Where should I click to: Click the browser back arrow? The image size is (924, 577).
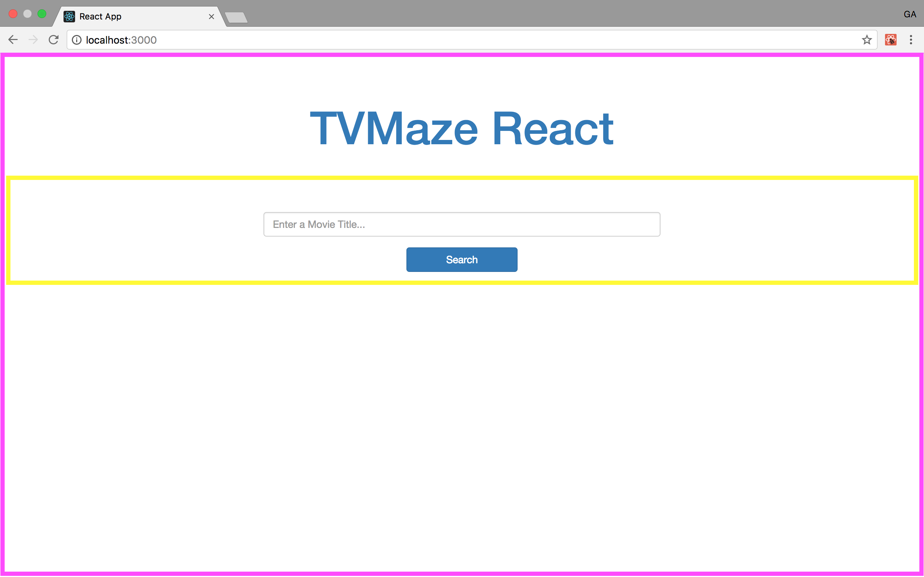(13, 40)
